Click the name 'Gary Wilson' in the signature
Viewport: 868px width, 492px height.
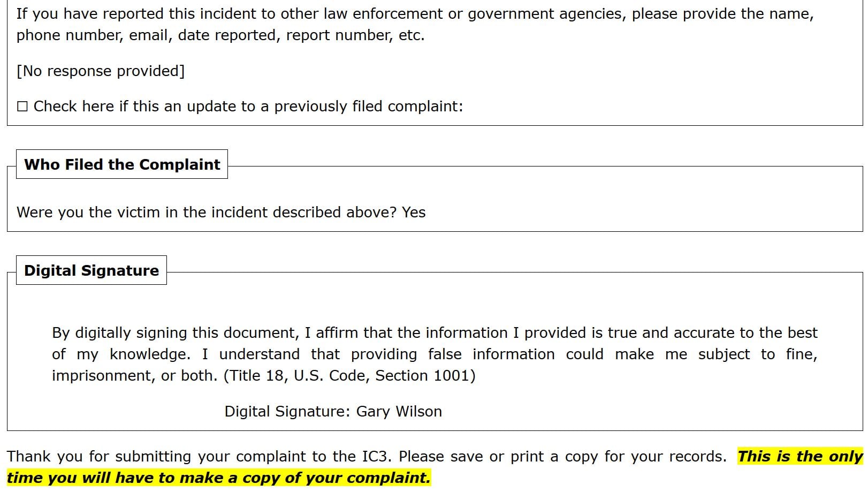click(399, 412)
